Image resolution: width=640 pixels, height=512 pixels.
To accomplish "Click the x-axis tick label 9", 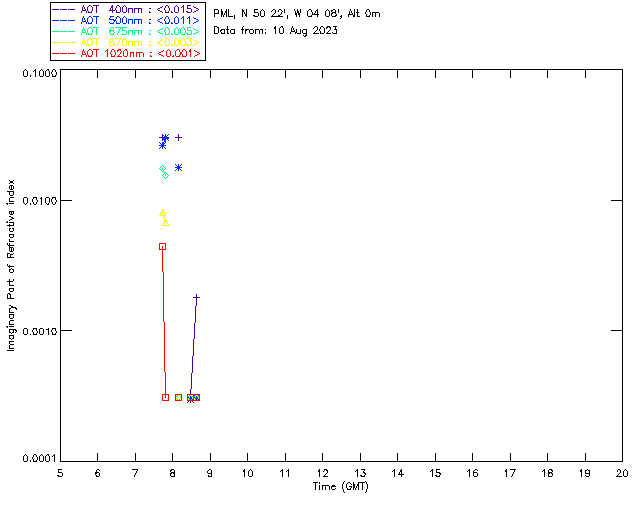I will coord(210,473).
